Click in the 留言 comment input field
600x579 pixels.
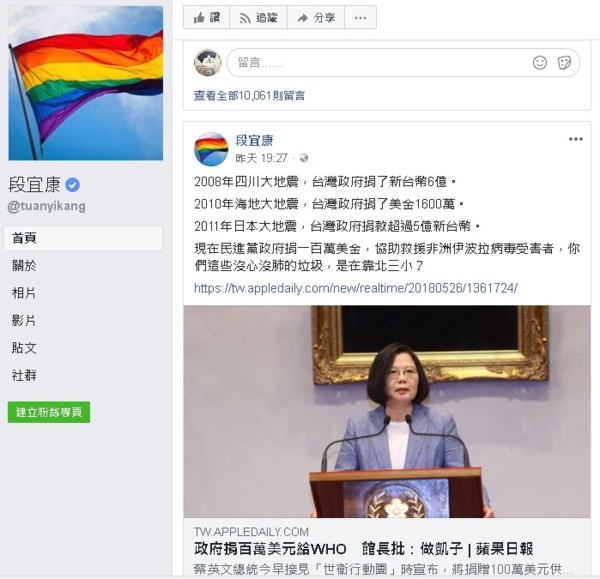pyautogui.click(x=403, y=62)
